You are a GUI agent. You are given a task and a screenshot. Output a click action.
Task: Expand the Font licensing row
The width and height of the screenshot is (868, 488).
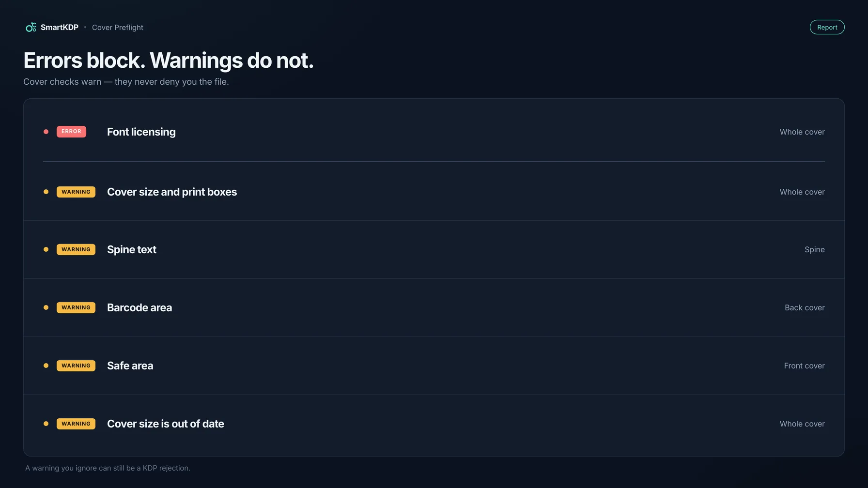click(434, 132)
